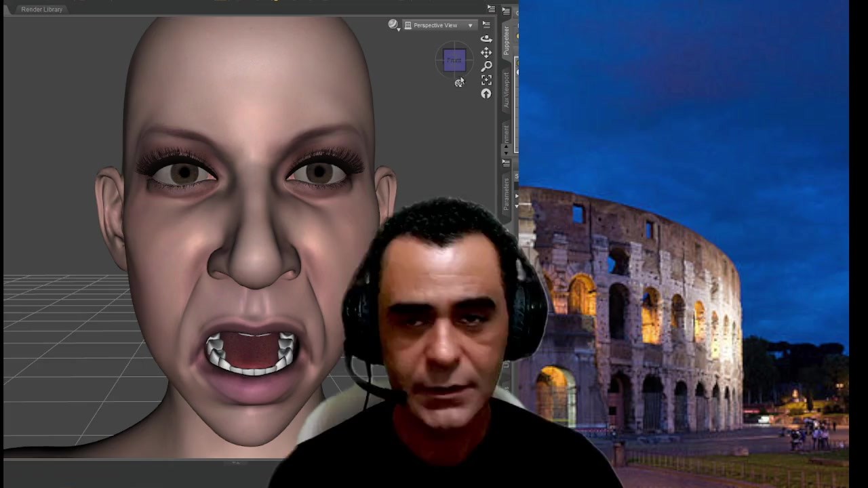Image resolution: width=868 pixels, height=488 pixels.
Task: Open viewport options menu beside Perspective View
Action: (486, 25)
